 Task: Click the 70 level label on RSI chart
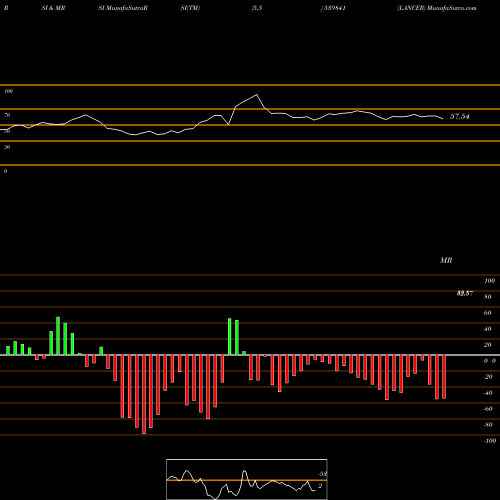pos(7,115)
